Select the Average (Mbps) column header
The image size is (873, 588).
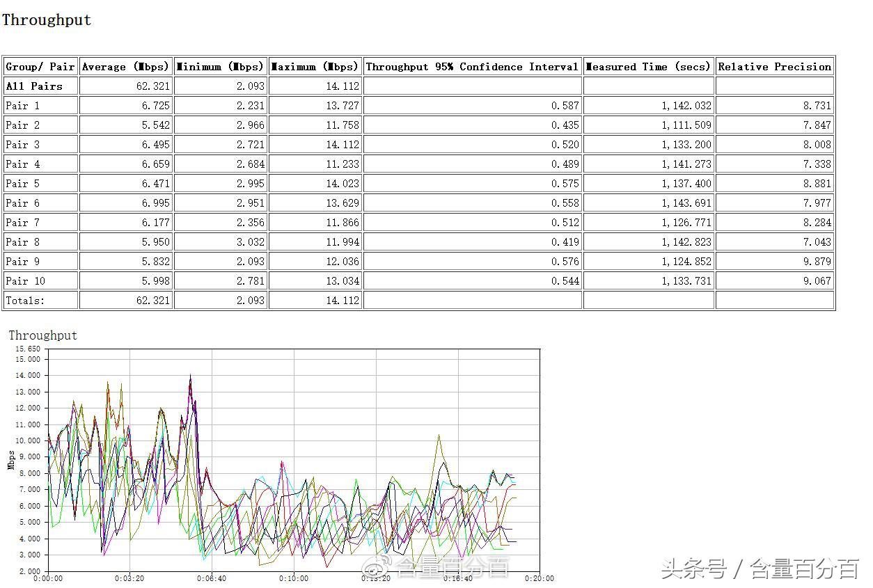click(x=125, y=67)
